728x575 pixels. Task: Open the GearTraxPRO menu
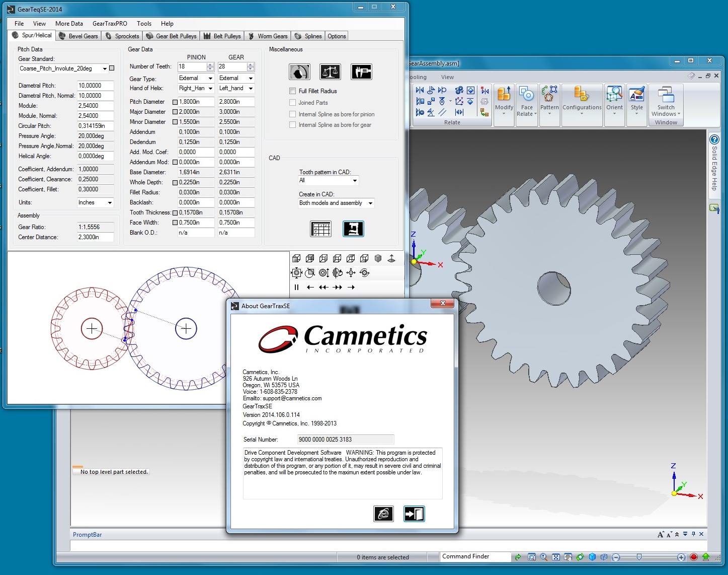[x=110, y=24]
